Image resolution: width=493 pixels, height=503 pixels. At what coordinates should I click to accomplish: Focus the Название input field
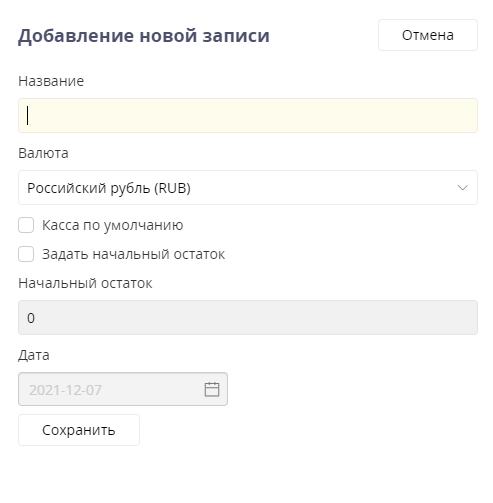tap(248, 115)
